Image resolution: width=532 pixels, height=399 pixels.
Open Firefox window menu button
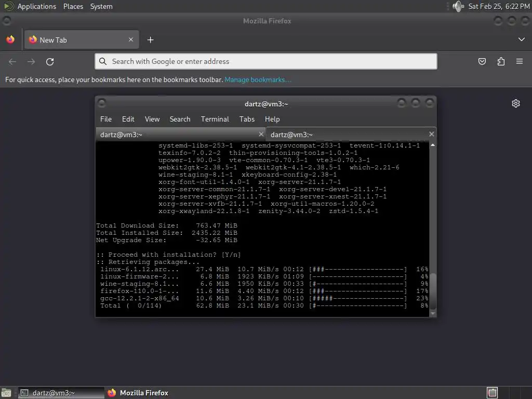pos(6,21)
